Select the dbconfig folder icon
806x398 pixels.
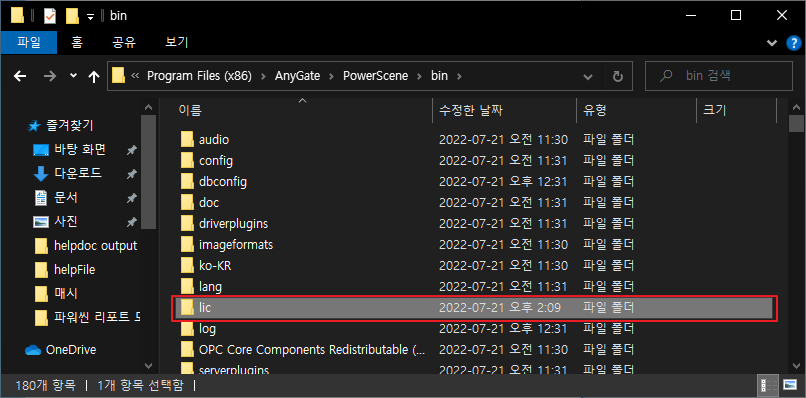(x=187, y=182)
